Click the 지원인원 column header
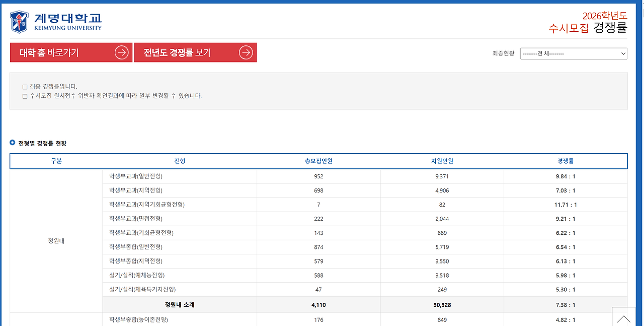Screen dimensions: 644x326 point(442,161)
